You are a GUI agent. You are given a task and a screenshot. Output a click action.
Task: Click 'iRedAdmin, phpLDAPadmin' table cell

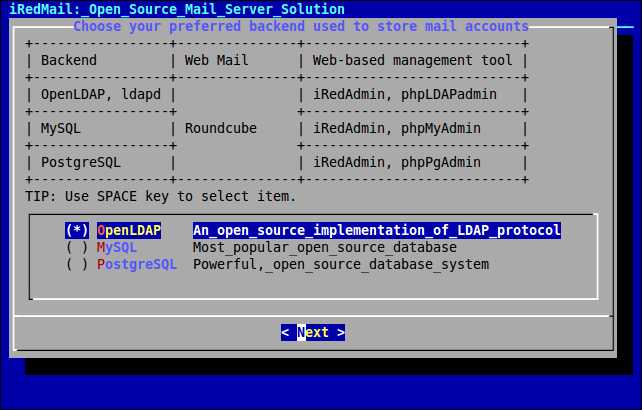(405, 94)
